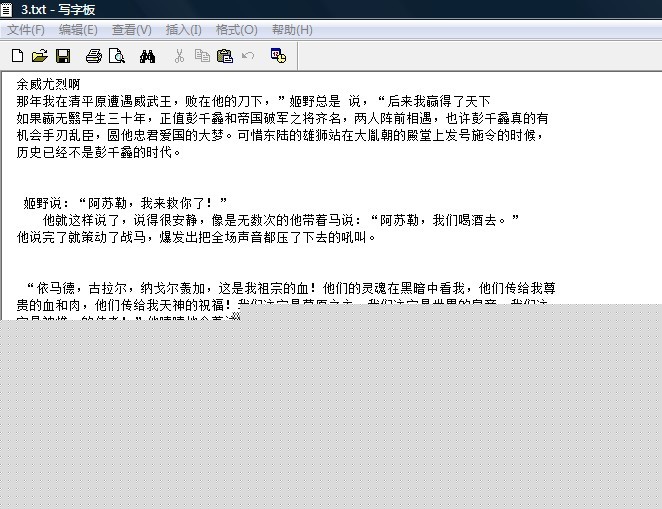Click the line starting '那年我在清平原遭遇威武王'
Viewport: 662px width, 509px height.
(x=253, y=101)
